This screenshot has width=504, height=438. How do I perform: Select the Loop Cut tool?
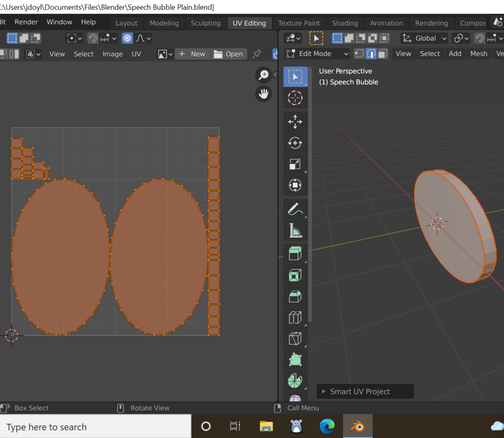(x=295, y=318)
